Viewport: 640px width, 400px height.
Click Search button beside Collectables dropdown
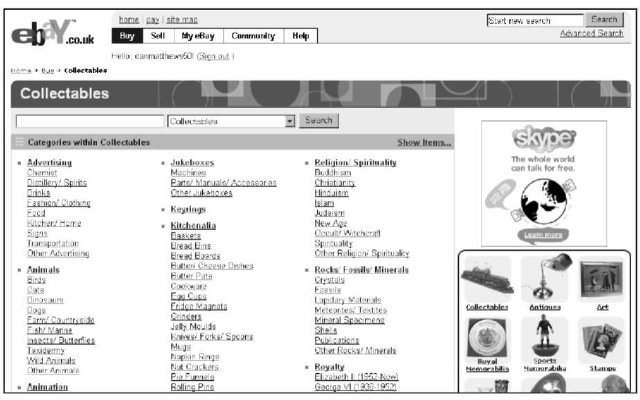319,120
